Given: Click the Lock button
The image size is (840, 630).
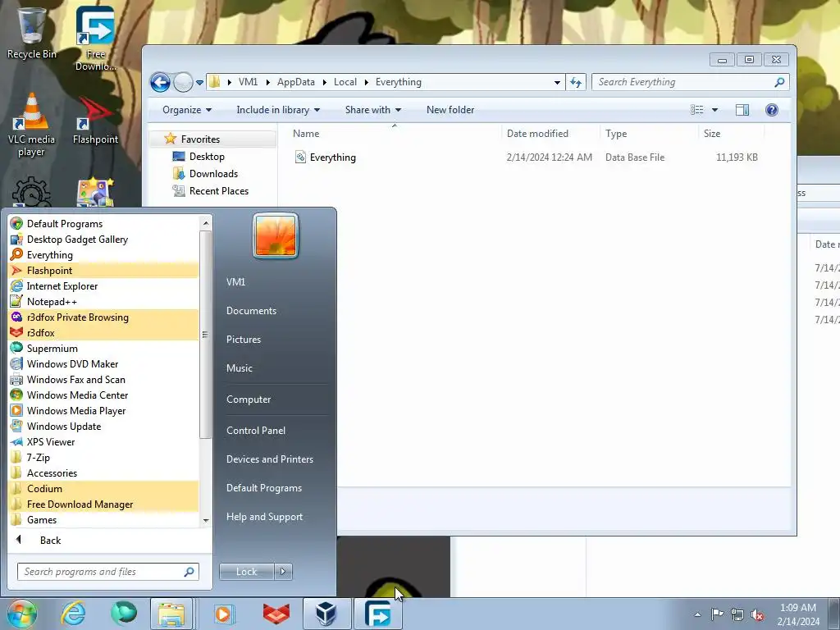Looking at the screenshot, I should click(x=246, y=572).
